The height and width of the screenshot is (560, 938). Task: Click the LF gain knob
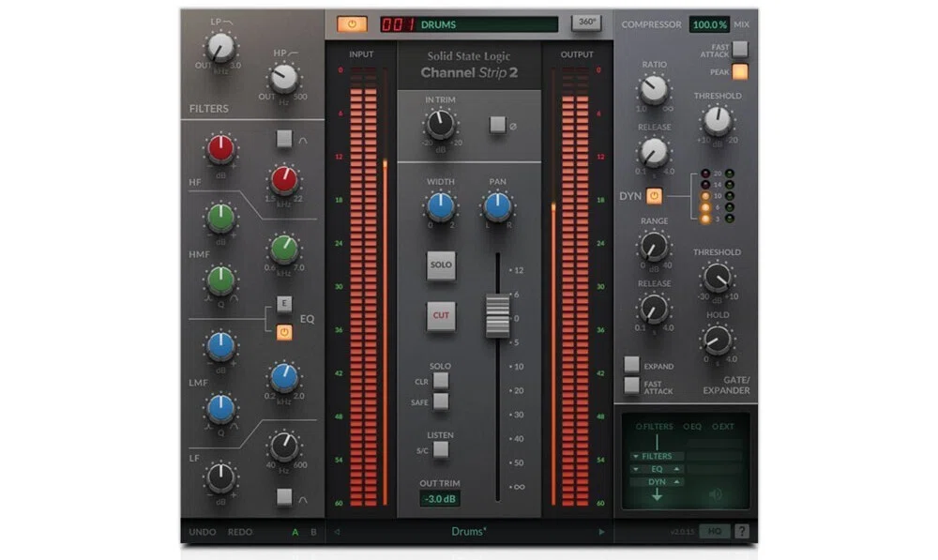(220, 477)
